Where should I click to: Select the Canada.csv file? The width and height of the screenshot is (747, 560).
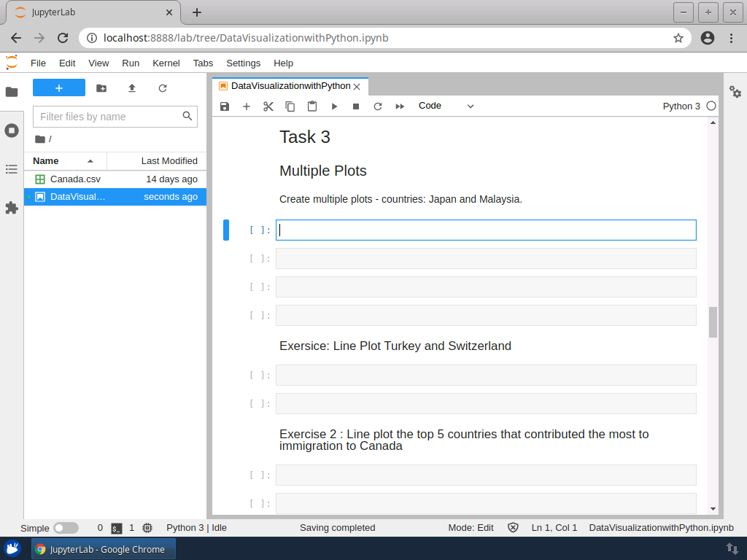[x=115, y=179]
